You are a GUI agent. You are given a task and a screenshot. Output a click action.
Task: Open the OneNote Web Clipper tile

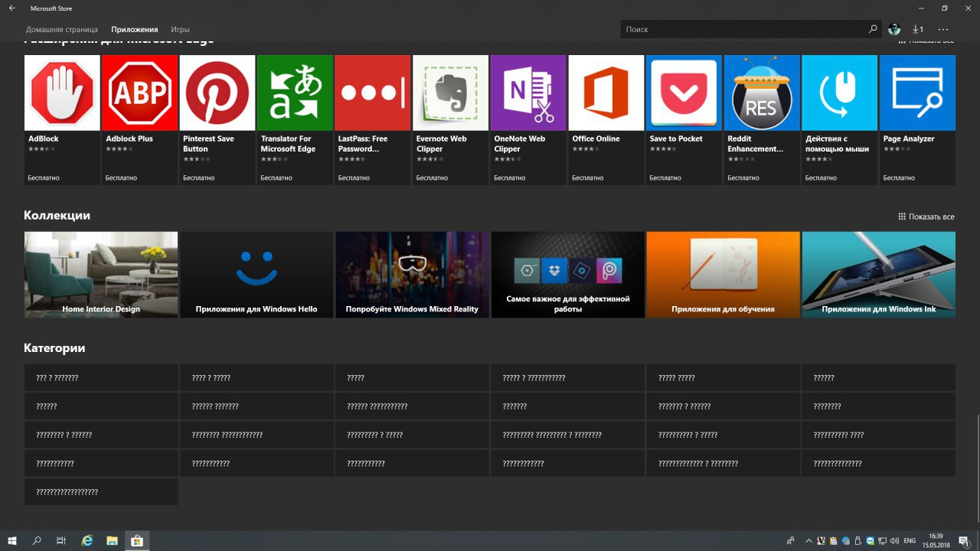point(528,119)
